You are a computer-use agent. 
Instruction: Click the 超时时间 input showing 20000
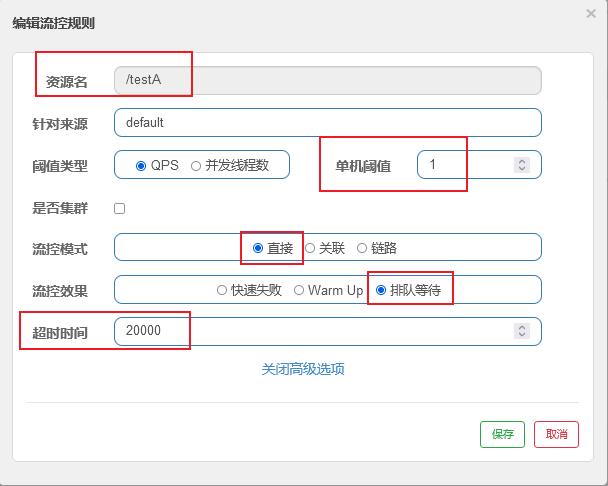(x=310, y=331)
